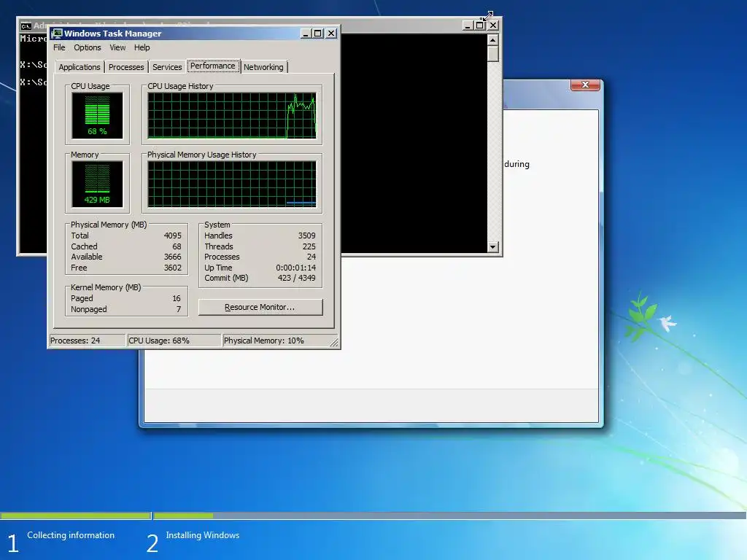Click the Installing Windows progress bar

point(449,516)
